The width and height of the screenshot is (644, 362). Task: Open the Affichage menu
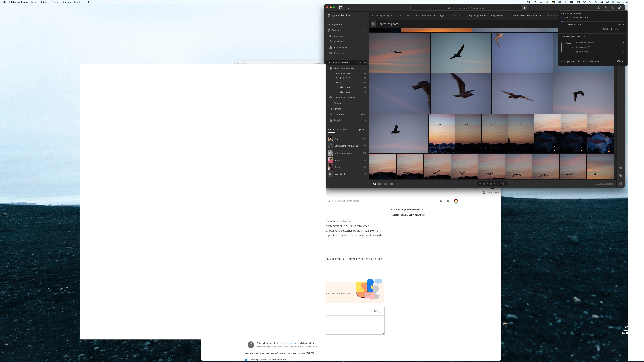(x=66, y=2)
